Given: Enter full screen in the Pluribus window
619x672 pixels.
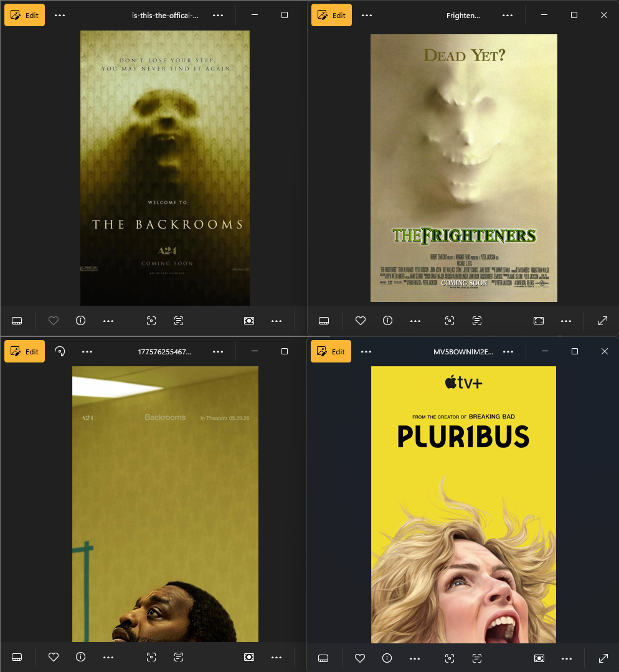Looking at the screenshot, I should click(x=603, y=658).
